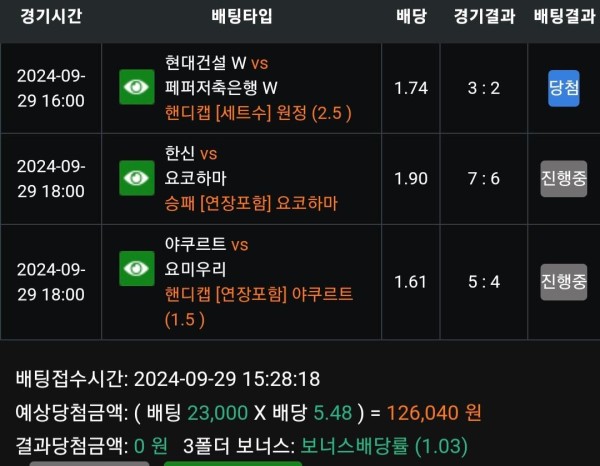The image size is (600, 466).
Task: Click the 5 : 4 match score
Action: [484, 282]
